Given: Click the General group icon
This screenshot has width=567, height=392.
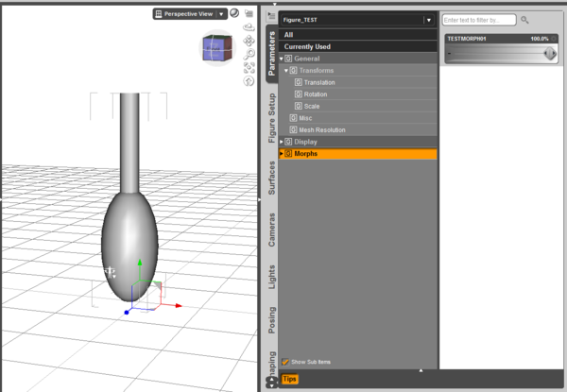Looking at the screenshot, I should (x=288, y=59).
